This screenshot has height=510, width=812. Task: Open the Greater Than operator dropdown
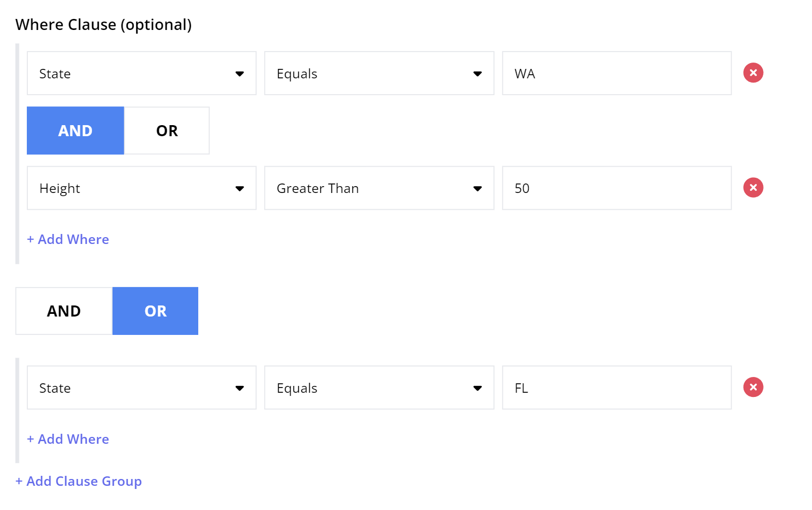pyautogui.click(x=379, y=188)
